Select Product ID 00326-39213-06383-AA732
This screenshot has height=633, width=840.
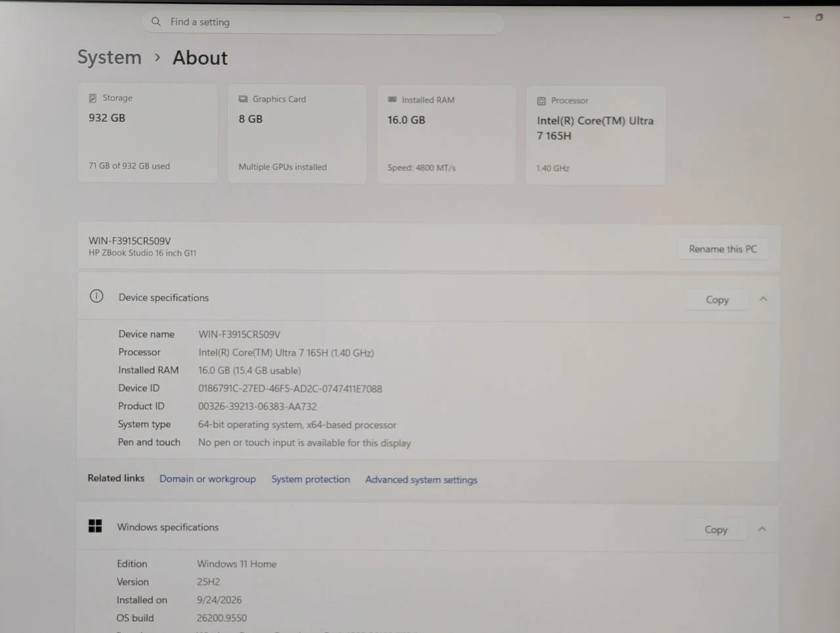(257, 406)
